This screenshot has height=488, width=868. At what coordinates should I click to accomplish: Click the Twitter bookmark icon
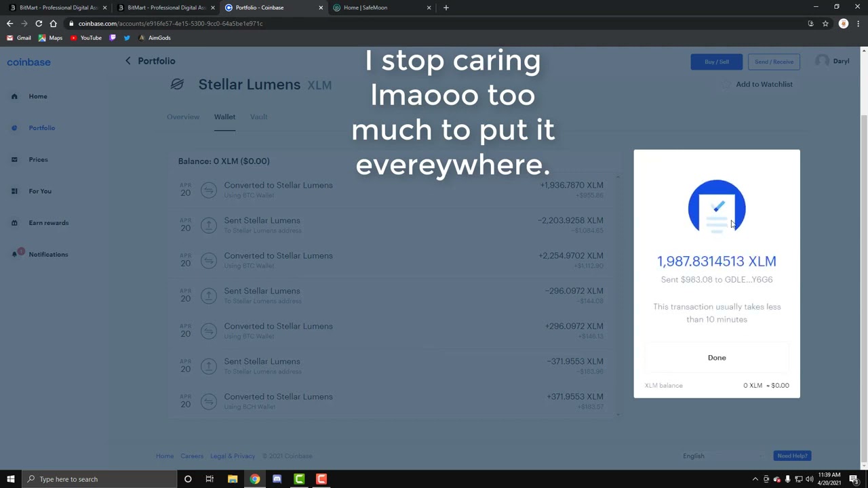pos(127,38)
